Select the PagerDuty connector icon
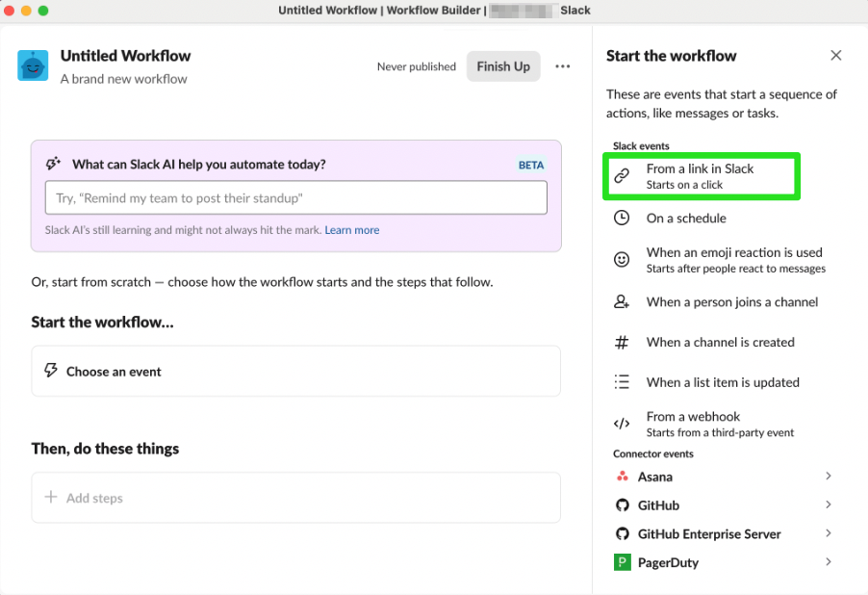The image size is (868, 595). (x=623, y=562)
